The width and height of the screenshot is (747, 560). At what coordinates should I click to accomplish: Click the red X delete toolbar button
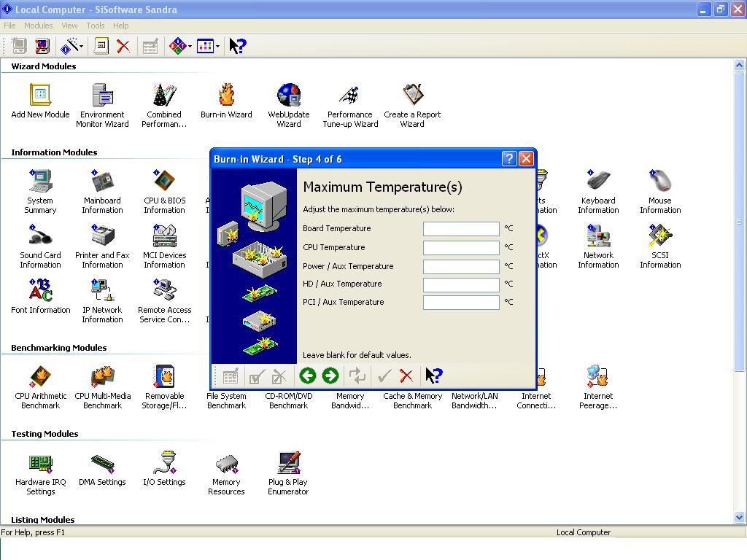[x=123, y=46]
